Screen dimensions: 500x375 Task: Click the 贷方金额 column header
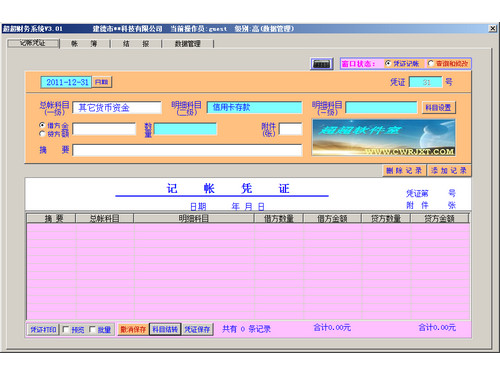click(440, 218)
